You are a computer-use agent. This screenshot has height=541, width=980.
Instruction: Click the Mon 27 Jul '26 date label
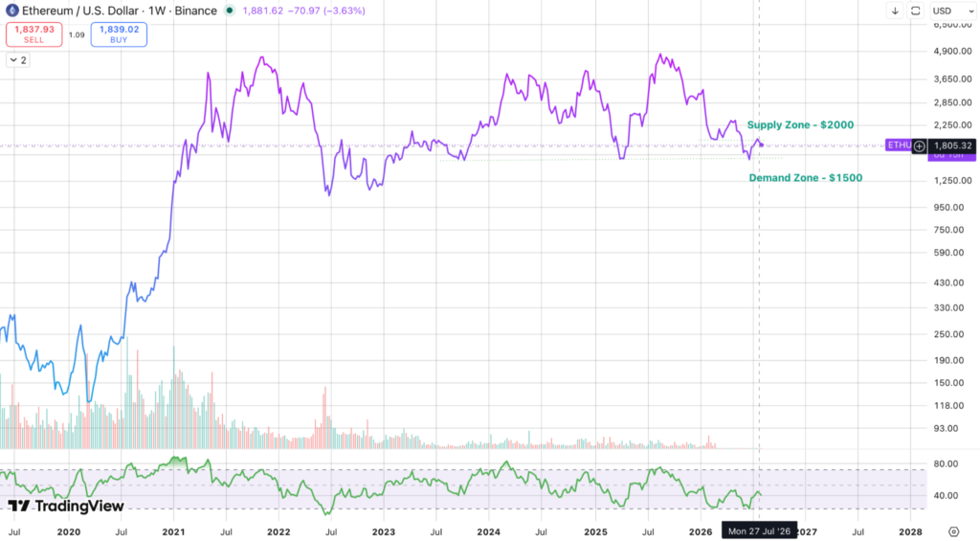pyautogui.click(x=759, y=531)
